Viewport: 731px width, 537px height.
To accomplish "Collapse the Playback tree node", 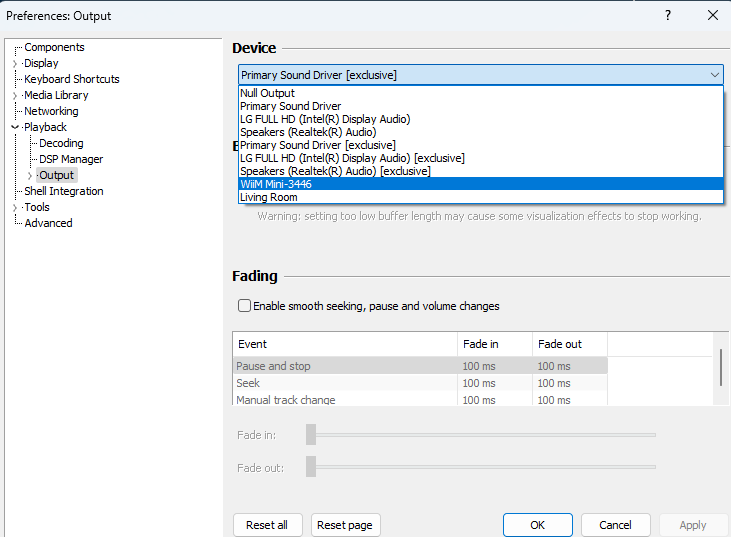I will click(15, 128).
